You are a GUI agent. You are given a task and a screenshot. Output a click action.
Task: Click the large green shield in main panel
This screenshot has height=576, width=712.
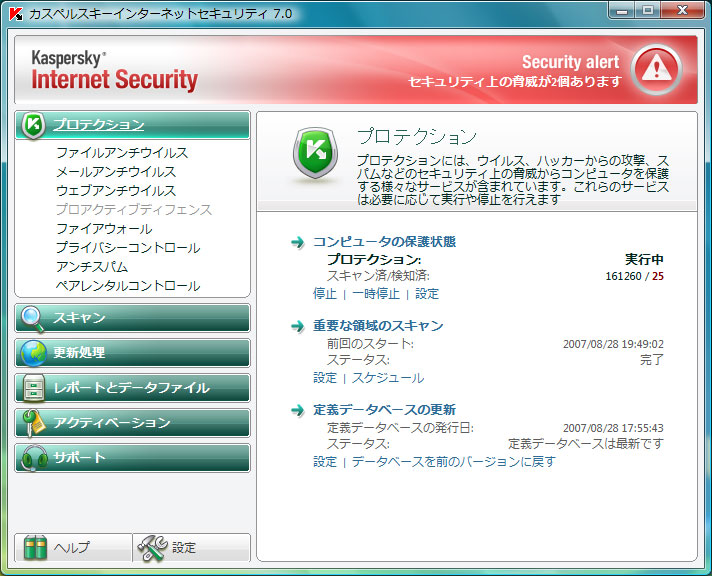pyautogui.click(x=316, y=153)
